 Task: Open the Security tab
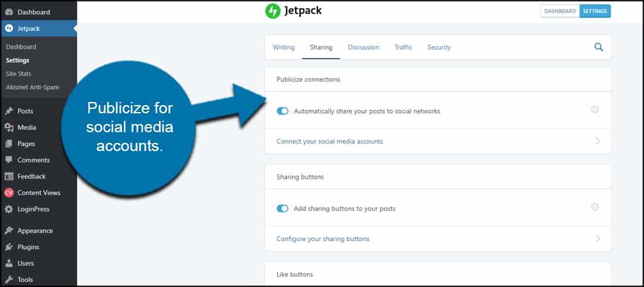pyautogui.click(x=439, y=47)
